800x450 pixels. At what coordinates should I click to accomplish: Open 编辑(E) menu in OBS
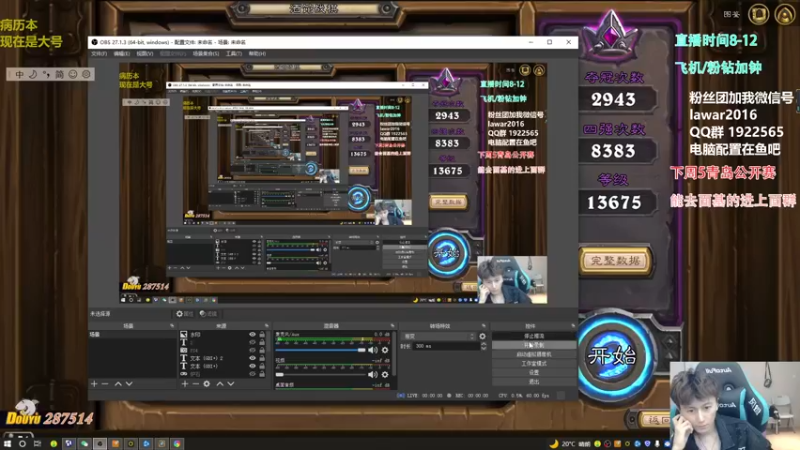tap(121, 54)
